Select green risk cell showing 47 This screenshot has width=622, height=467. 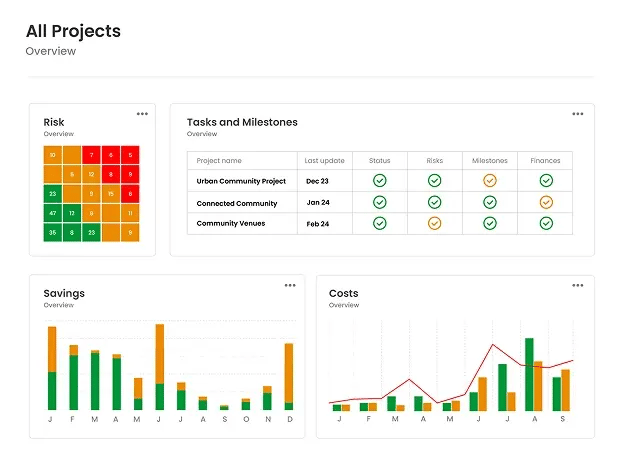click(x=52, y=213)
